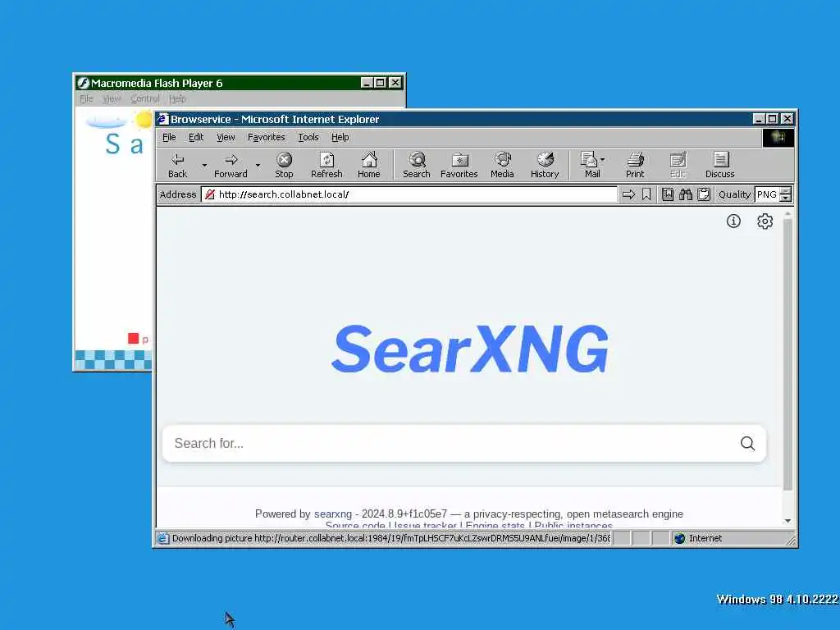Go back with the Back toolbar button
Viewport: 840px width, 630px height.
pos(177,165)
